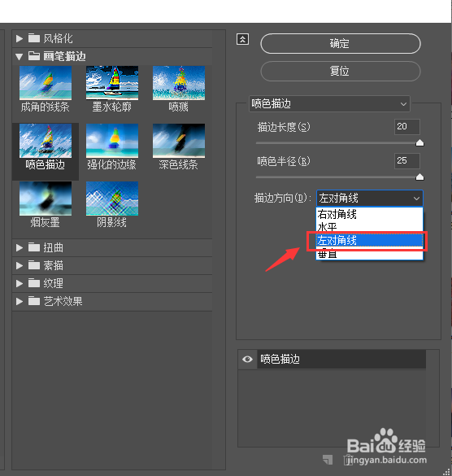Screen dimensions: 452x476
Task: Click the delete effect layer trash icon
Action: (348, 460)
